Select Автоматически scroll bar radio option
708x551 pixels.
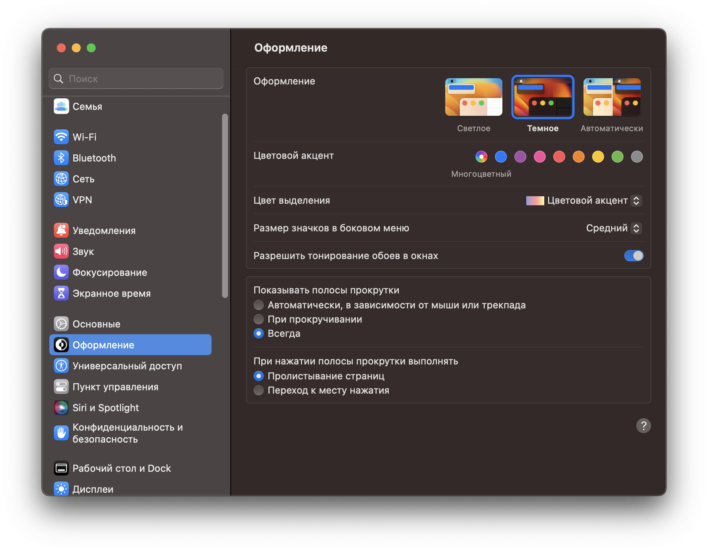point(258,305)
